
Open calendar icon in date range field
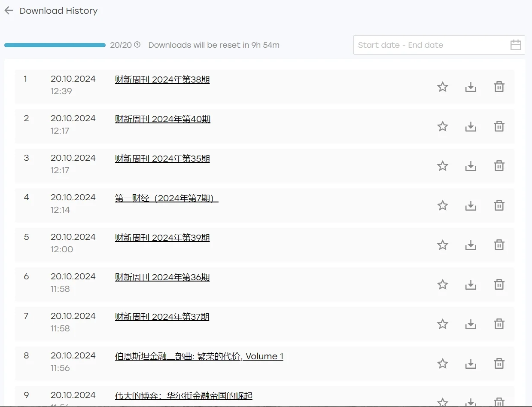coord(516,45)
